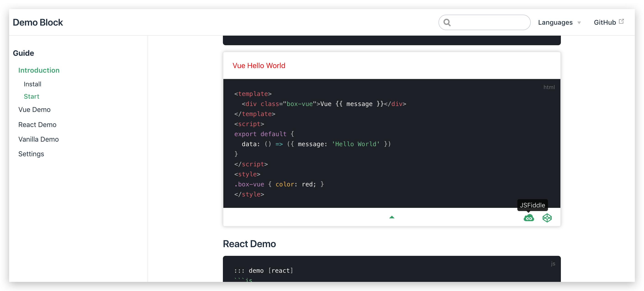Click the Guide sidebar heading
This screenshot has width=644, height=291.
[23, 53]
